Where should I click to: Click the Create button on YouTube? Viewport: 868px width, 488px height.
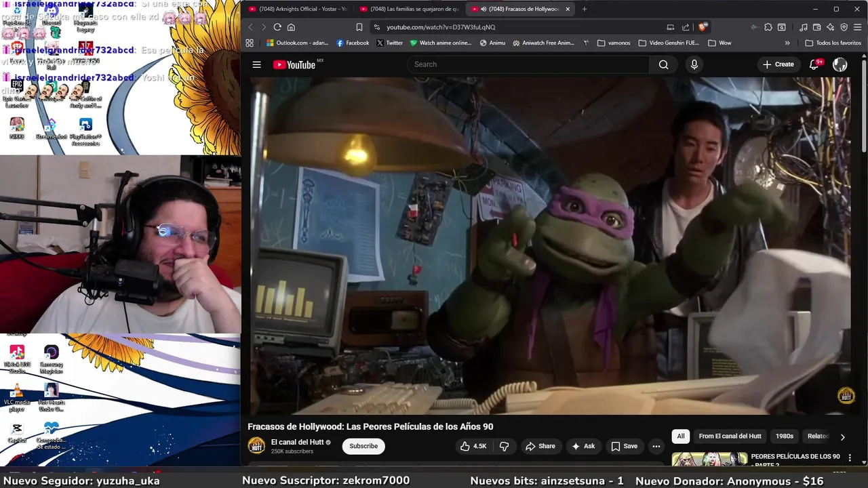[x=778, y=64]
